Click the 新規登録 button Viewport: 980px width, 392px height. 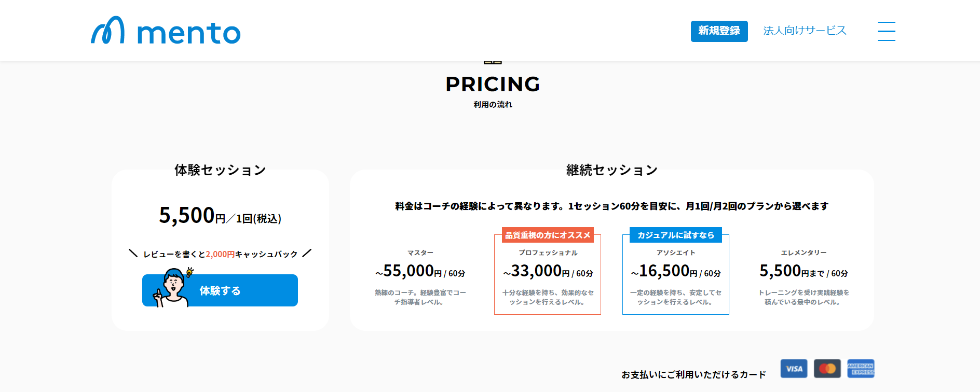(x=719, y=31)
